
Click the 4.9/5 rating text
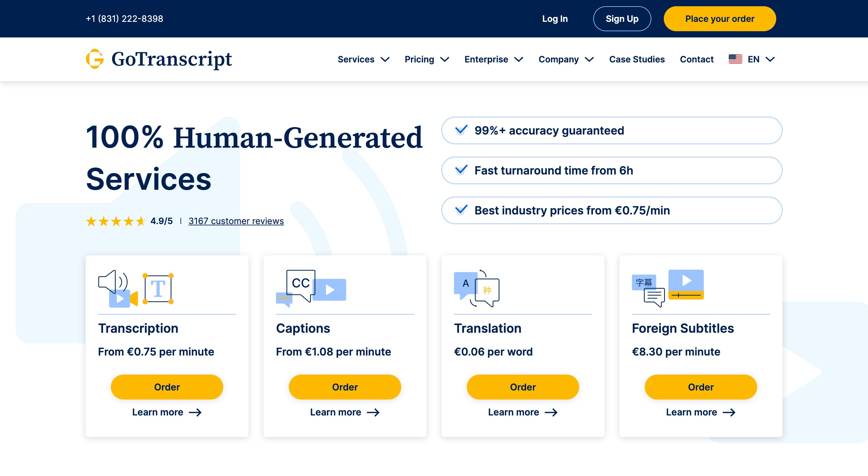(x=161, y=221)
